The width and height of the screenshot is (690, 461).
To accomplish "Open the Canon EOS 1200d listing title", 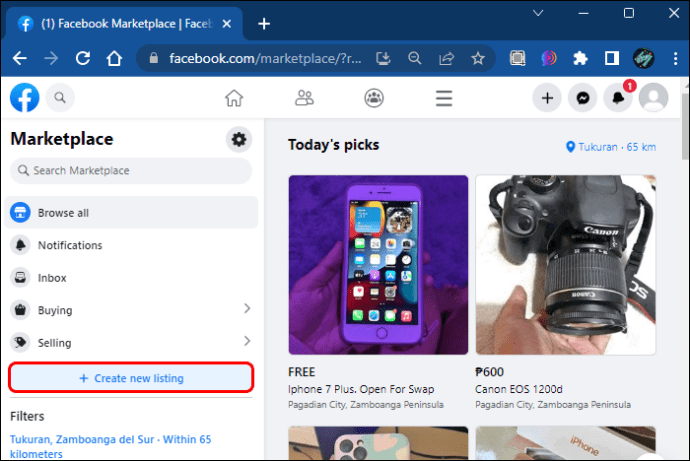I will click(x=519, y=389).
